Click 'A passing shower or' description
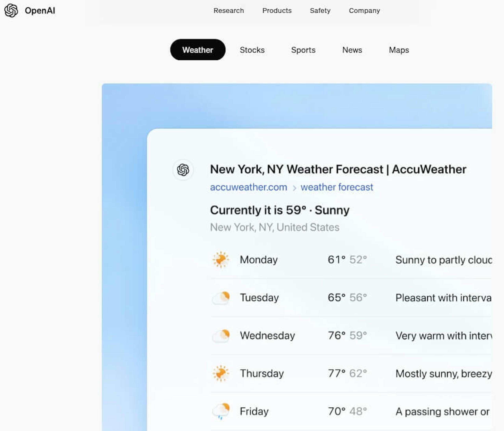504x431 pixels. coord(442,412)
